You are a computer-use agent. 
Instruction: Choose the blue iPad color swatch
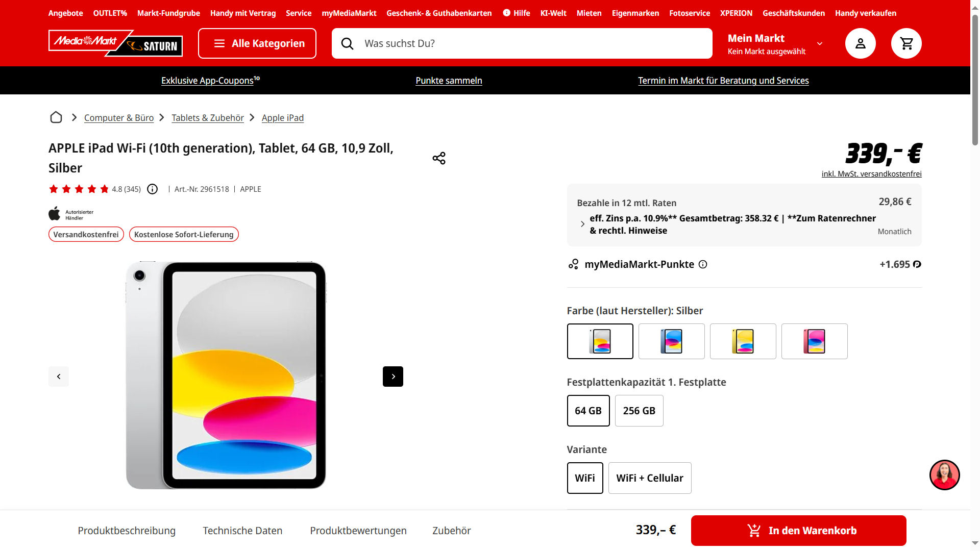671,341
